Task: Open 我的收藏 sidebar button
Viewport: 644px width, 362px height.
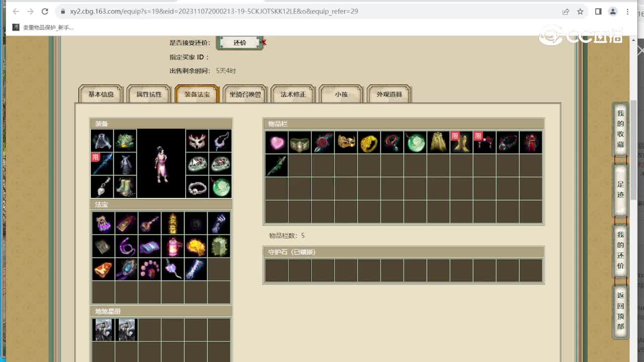Action: [620, 129]
